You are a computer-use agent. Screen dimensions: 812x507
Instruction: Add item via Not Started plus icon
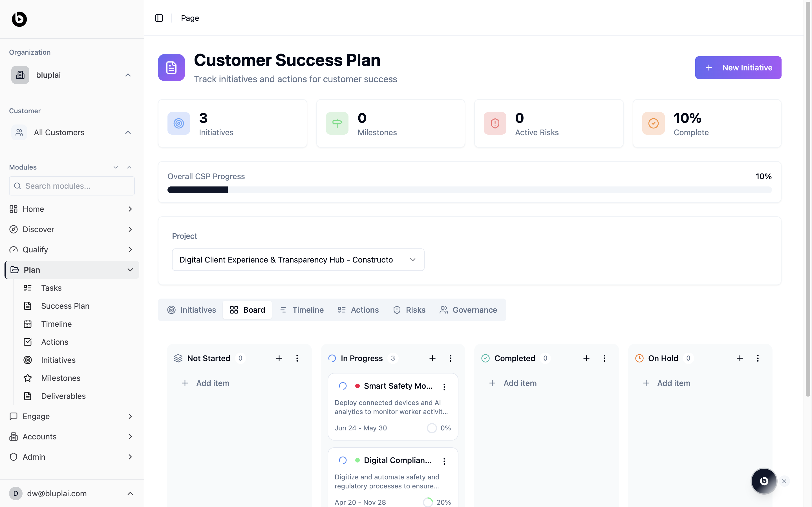279,358
